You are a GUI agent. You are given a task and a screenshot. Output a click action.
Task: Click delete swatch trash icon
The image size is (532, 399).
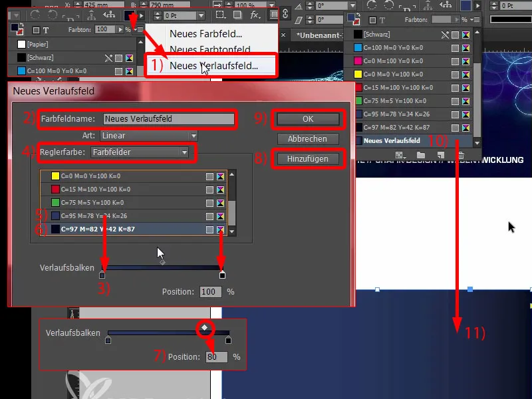pyautogui.click(x=461, y=156)
